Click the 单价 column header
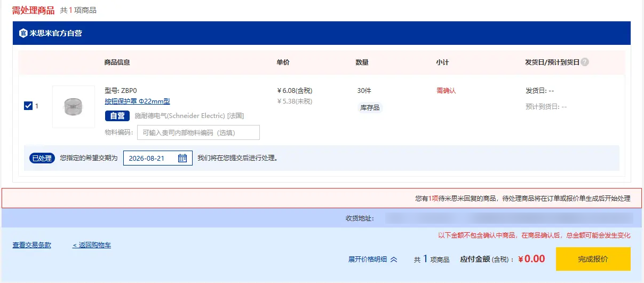The width and height of the screenshot is (644, 283). (x=283, y=62)
